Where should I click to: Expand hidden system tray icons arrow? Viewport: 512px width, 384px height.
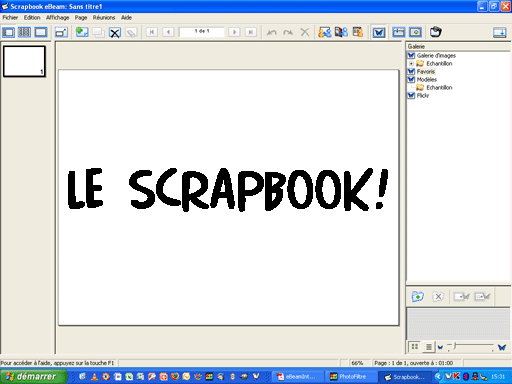click(438, 377)
